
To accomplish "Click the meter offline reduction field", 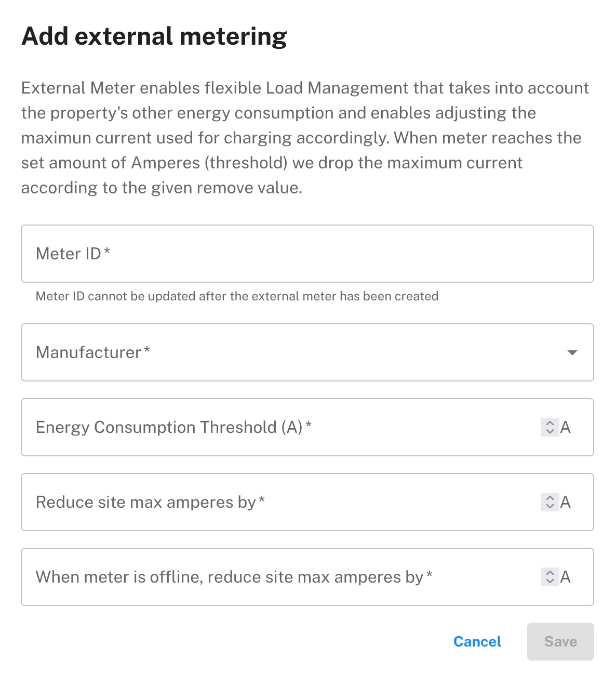I will [280, 577].
